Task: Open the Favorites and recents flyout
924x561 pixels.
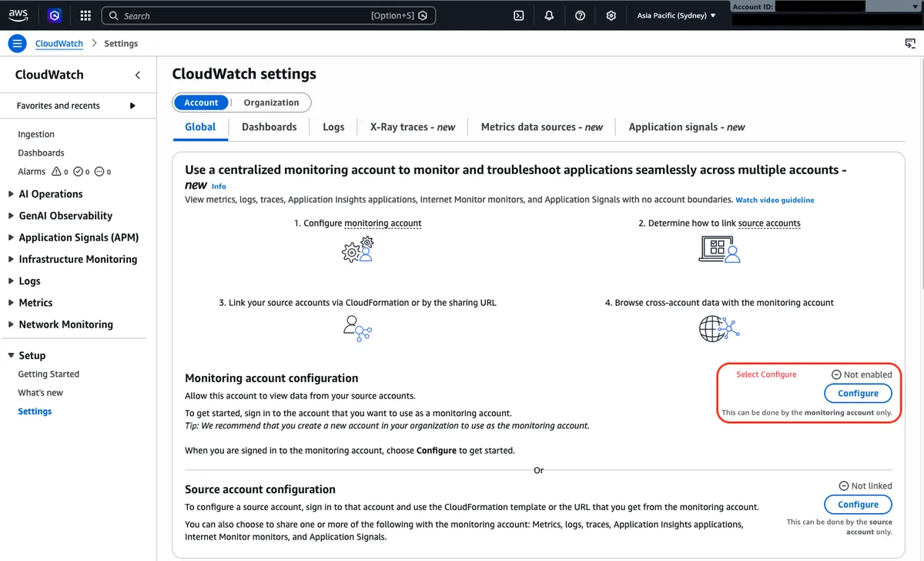Action: tap(75, 106)
